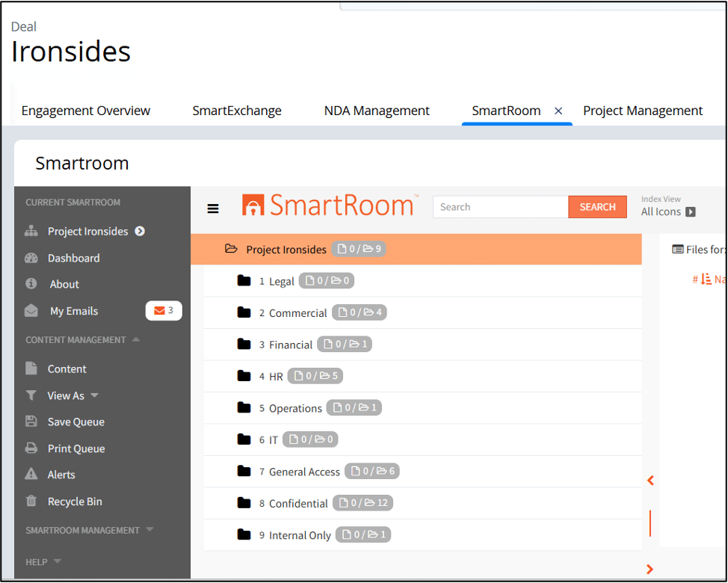The height and width of the screenshot is (583, 728).
Task: Click the Save Queue floppy disk icon
Action: 31,422
